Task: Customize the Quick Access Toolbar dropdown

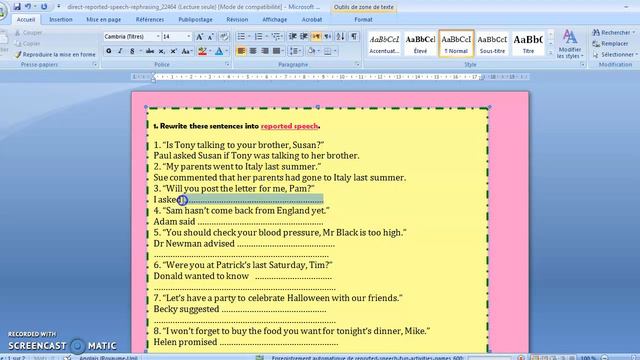Action: point(59,7)
